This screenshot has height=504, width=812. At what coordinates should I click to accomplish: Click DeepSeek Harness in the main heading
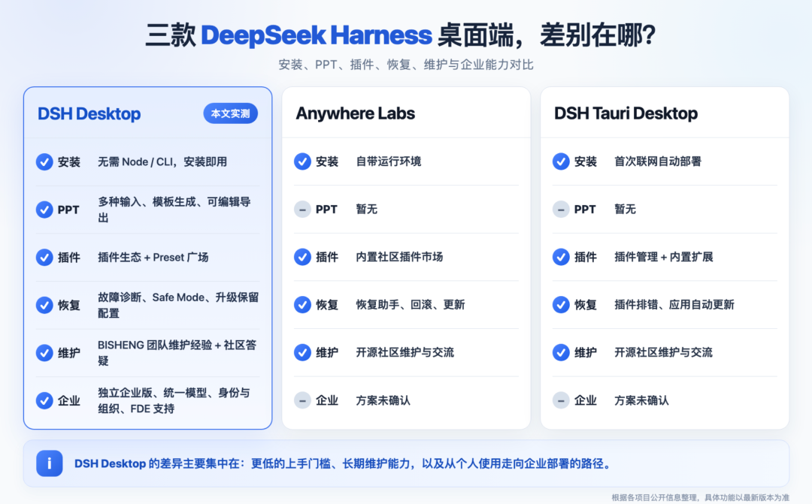316,36
